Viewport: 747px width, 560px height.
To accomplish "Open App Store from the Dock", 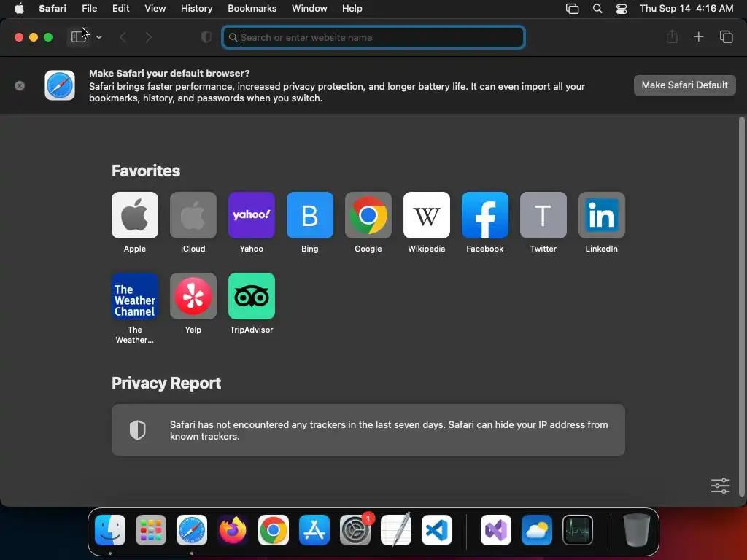I will point(314,530).
